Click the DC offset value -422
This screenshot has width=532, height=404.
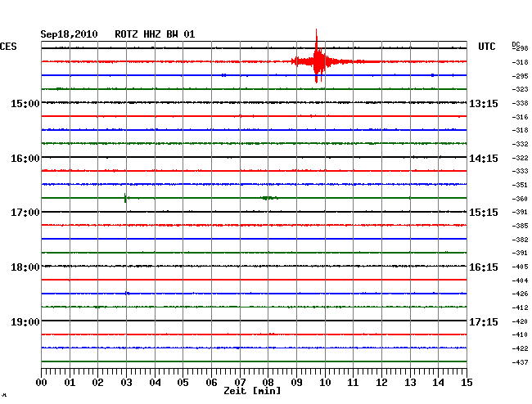coord(520,348)
